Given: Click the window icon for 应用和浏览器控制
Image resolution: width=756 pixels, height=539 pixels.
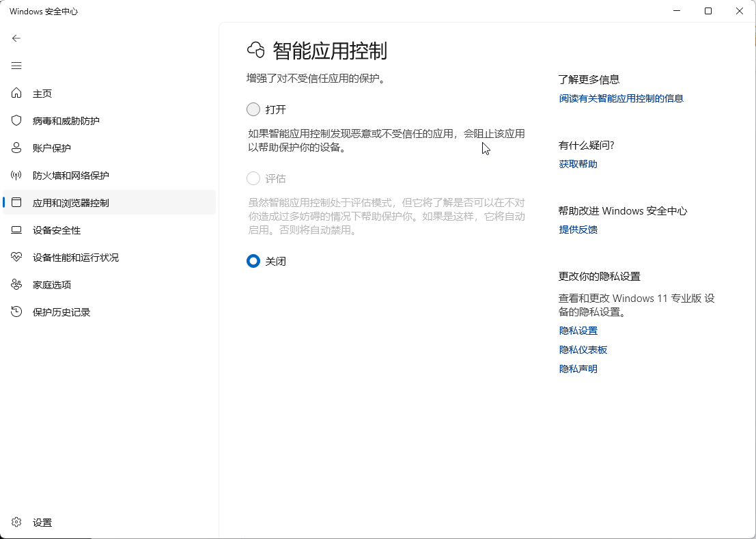Looking at the screenshot, I should click(16, 202).
